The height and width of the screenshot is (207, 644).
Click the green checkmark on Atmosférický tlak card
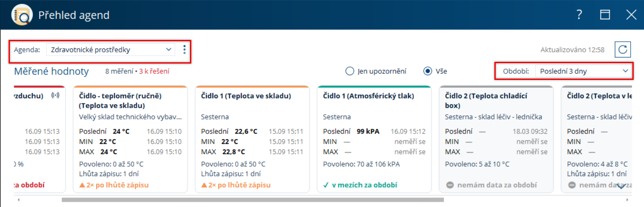click(x=326, y=185)
